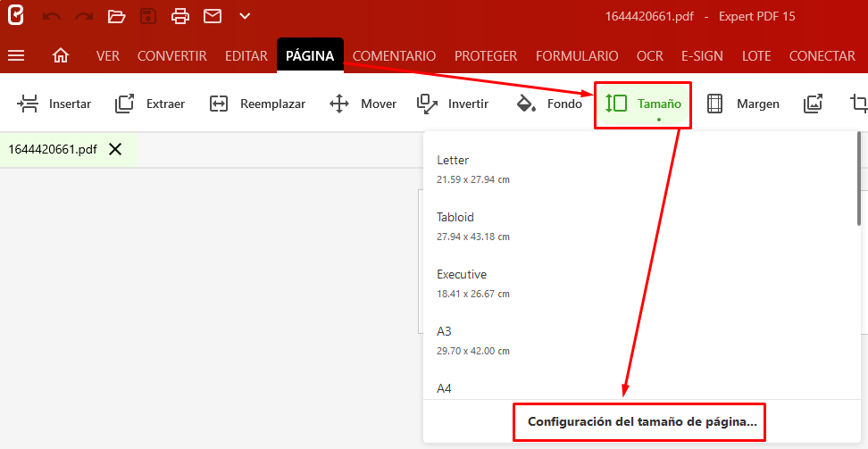The height and width of the screenshot is (449, 868).
Task: Send document by email icon
Action: click(x=213, y=17)
